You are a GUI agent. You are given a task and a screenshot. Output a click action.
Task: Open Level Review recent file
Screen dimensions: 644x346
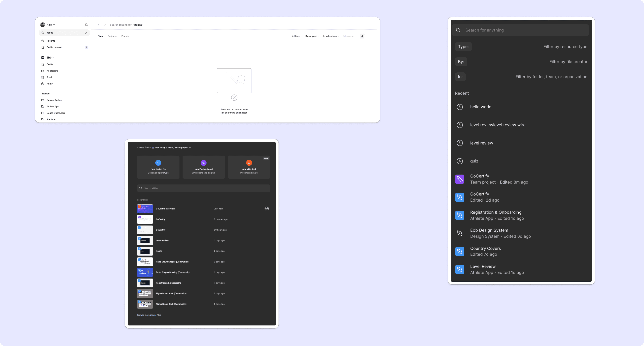(203, 240)
